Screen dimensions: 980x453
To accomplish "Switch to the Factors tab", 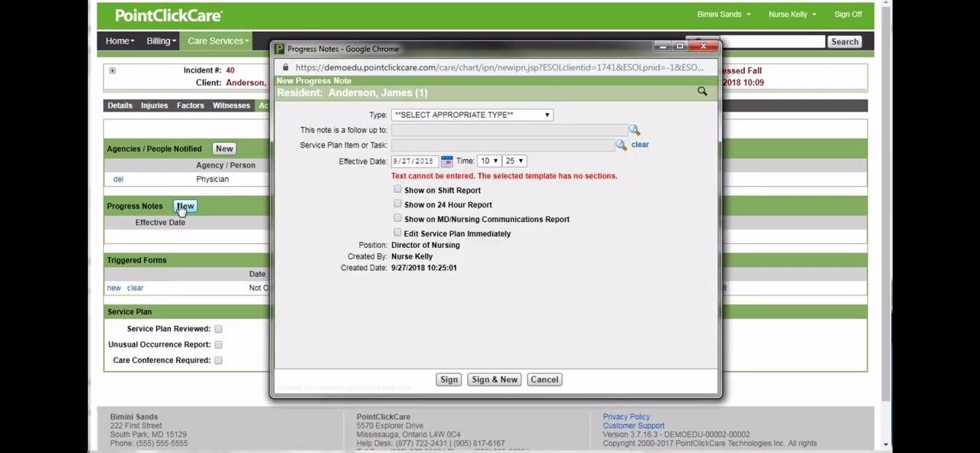I will tap(190, 106).
